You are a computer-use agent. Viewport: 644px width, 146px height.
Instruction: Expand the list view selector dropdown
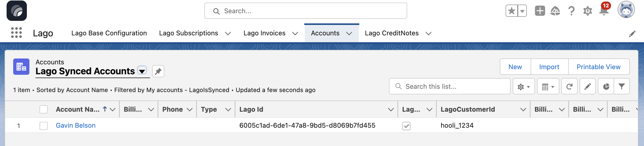point(142,70)
